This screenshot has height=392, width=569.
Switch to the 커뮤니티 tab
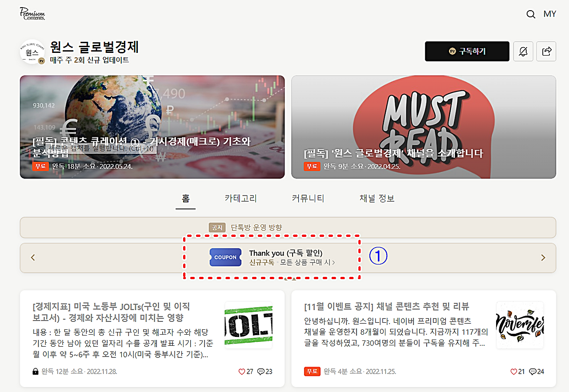coord(308,198)
